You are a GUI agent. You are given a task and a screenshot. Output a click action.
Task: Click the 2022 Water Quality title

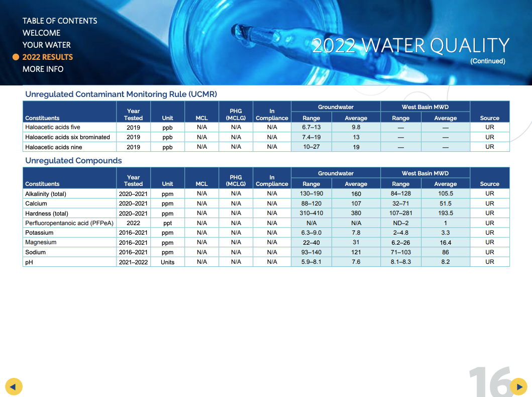pyautogui.click(x=410, y=45)
